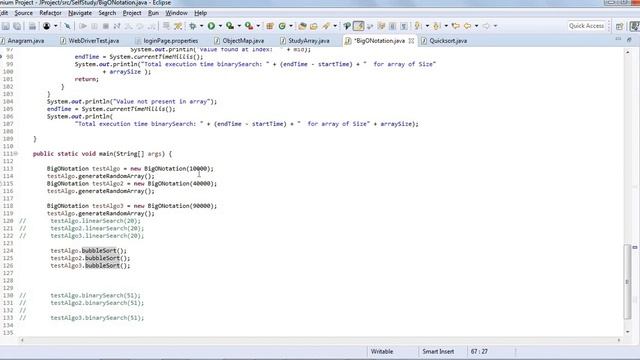Viewport: 640px width, 360px height.
Task: Open dropdown next to Debug icon
Action: [x=201, y=26]
